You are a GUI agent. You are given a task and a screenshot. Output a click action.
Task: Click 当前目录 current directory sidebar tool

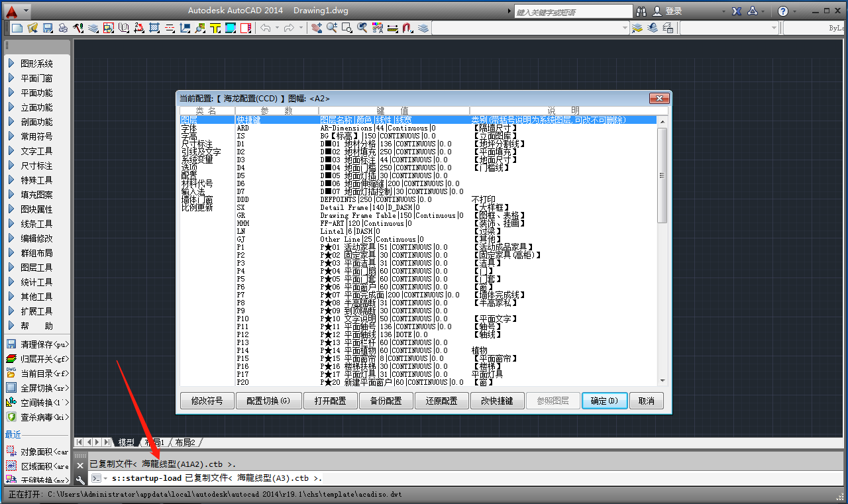point(37,374)
